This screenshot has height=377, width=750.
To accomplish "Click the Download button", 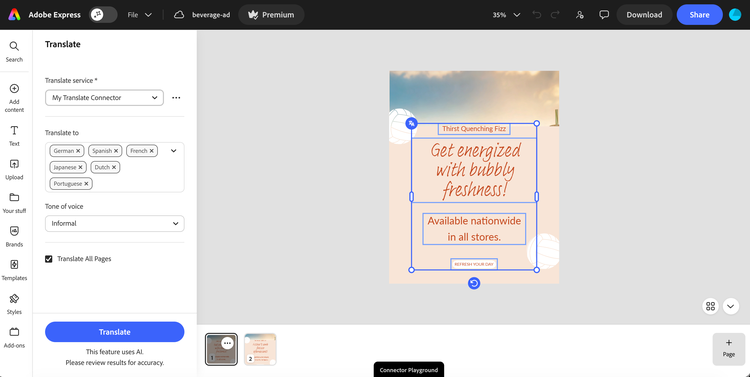I will 644,14.
